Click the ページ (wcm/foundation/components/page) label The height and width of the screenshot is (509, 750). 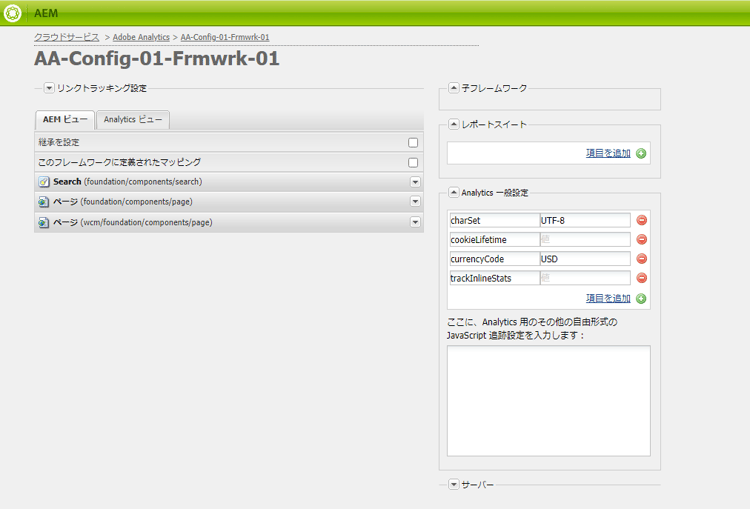pos(133,222)
